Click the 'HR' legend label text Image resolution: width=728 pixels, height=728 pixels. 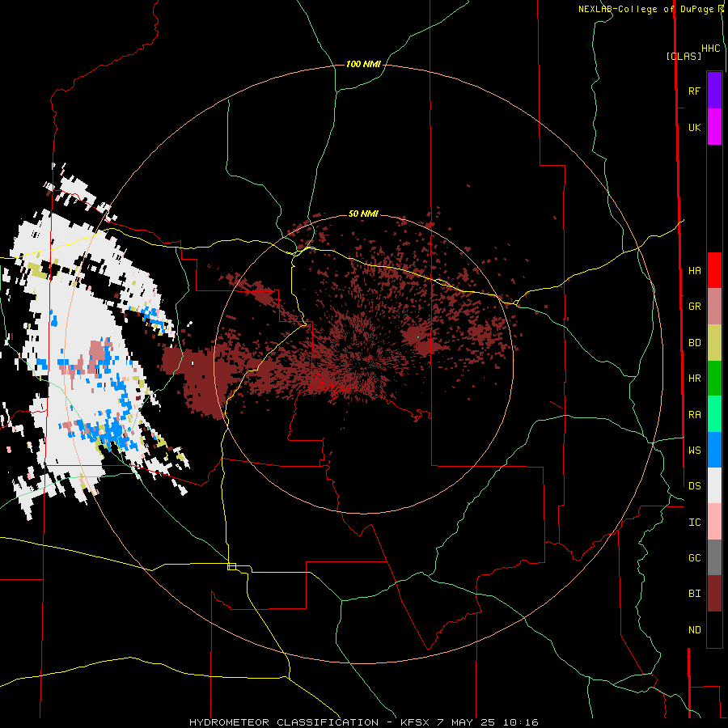point(694,378)
